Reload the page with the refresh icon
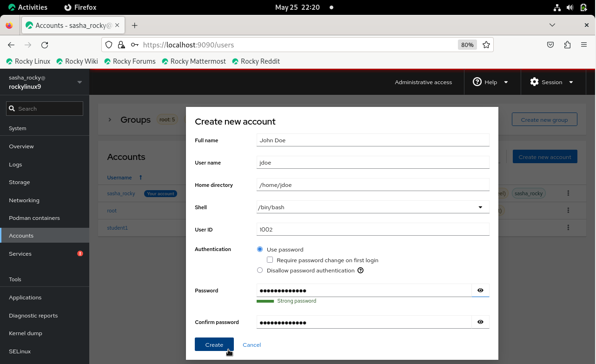The height and width of the screenshot is (364, 596). tap(45, 45)
